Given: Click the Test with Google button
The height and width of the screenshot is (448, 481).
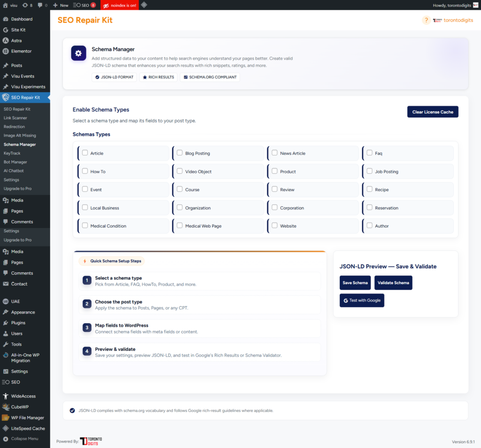Looking at the screenshot, I should click(362, 301).
